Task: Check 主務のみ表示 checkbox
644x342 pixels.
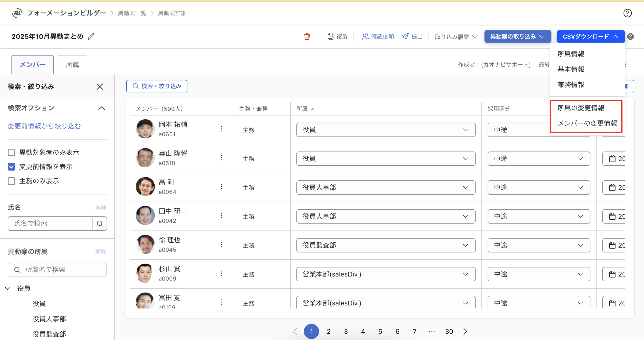Action: pyautogui.click(x=11, y=181)
